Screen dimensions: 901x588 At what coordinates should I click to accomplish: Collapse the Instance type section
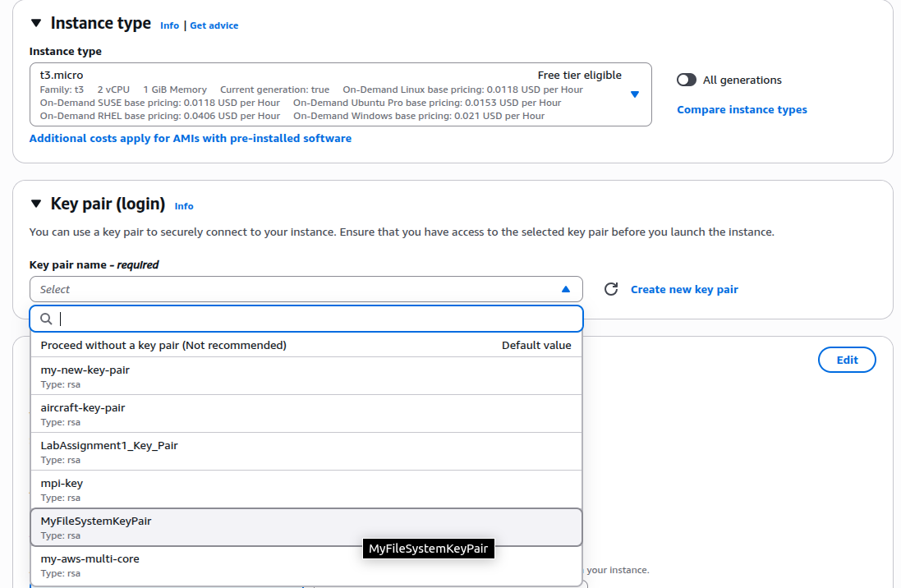click(x=35, y=24)
